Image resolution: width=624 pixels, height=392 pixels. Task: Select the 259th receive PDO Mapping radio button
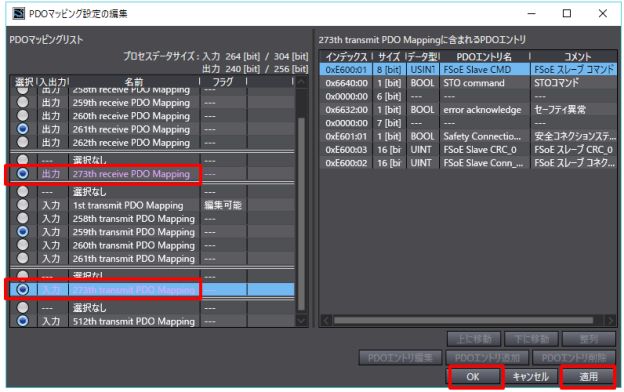point(23,102)
